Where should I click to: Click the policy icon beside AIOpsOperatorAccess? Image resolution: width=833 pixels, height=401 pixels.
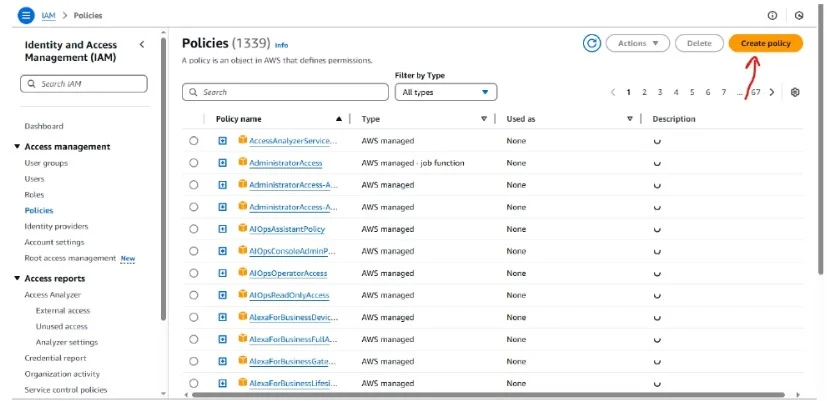(243, 272)
